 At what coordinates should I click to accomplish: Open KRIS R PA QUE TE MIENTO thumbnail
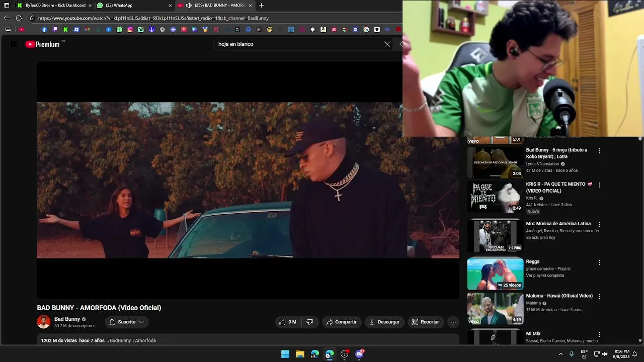coord(495,197)
